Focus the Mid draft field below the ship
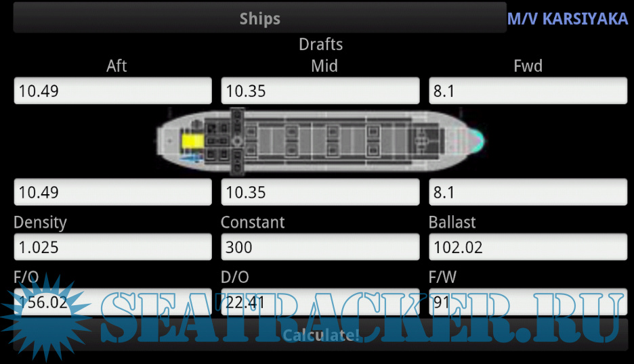Screen dimensions: 634x364 click(x=320, y=192)
